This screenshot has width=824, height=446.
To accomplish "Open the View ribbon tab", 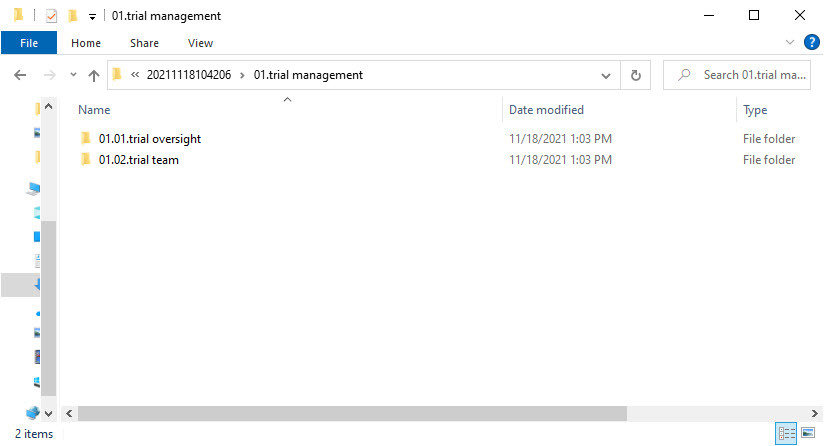I will [200, 43].
